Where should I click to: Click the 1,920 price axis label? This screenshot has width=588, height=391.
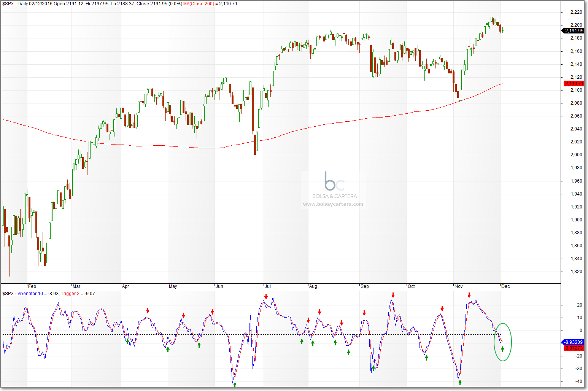577,207
